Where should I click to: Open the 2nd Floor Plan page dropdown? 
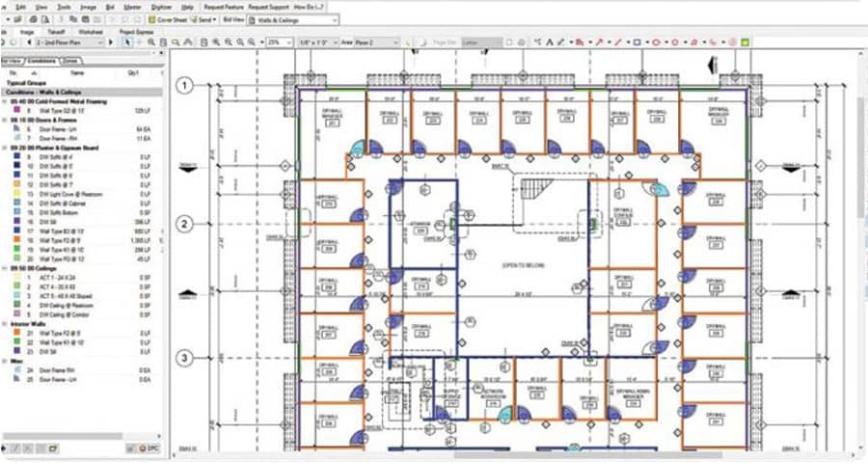click(x=69, y=42)
